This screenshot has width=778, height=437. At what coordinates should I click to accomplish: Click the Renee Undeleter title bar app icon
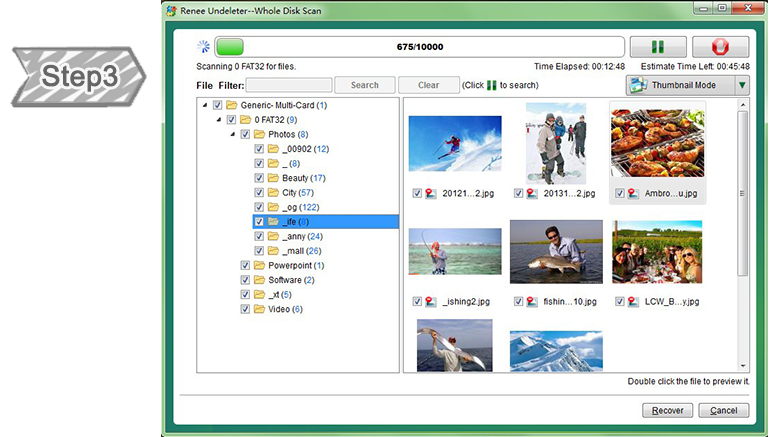(x=173, y=10)
